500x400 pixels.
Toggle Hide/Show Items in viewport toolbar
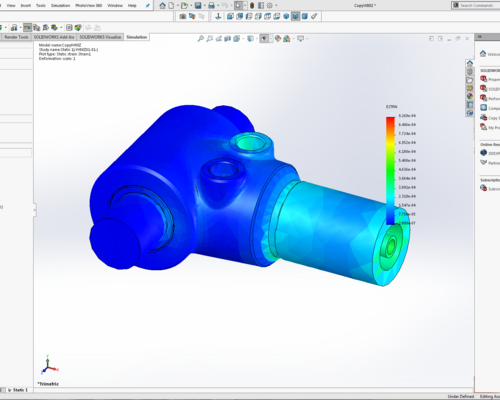pos(264,39)
